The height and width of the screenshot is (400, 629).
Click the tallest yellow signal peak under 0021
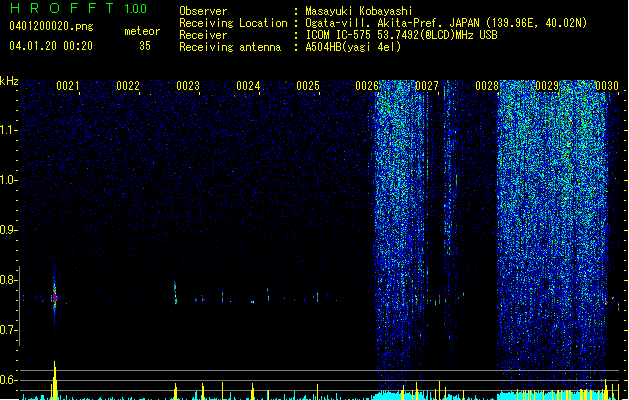pyautogui.click(x=55, y=380)
